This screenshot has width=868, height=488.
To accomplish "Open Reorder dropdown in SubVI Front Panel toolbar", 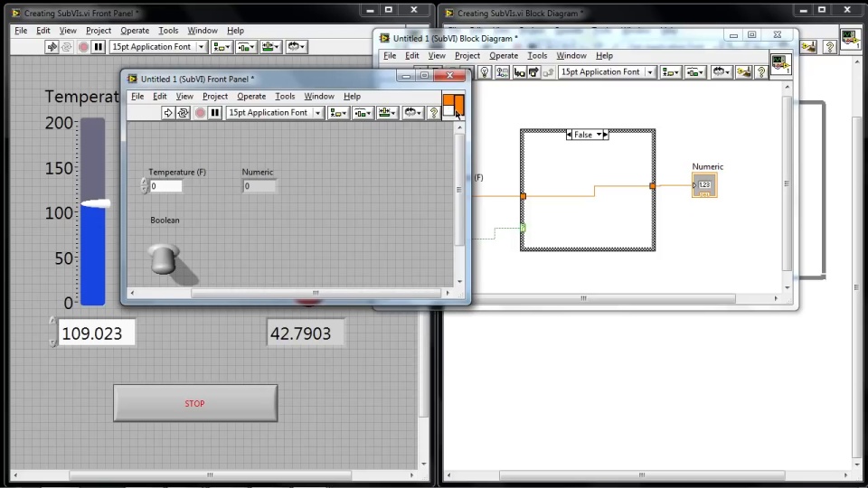I will tap(414, 113).
